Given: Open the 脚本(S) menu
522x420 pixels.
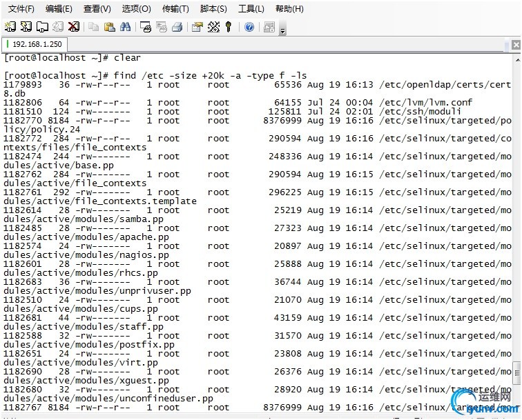Looking at the screenshot, I should pyautogui.click(x=213, y=9).
